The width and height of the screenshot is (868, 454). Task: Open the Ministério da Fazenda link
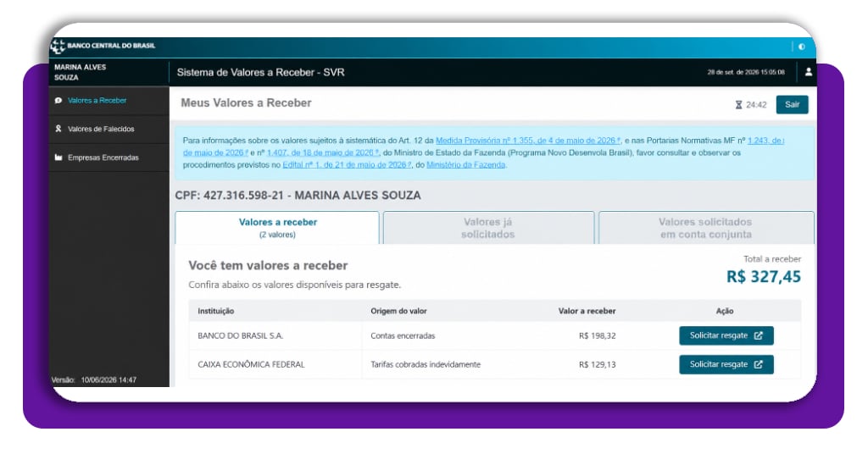(x=465, y=165)
